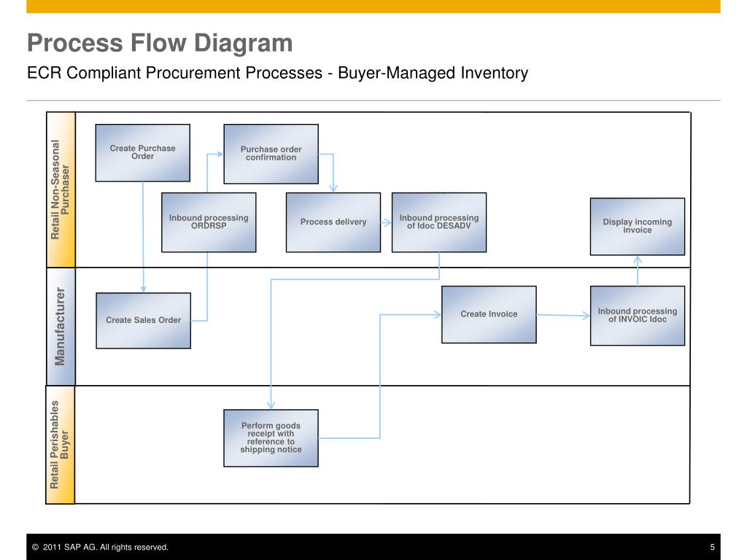Click the Manufacturer swimlane label
This screenshot has height=560, width=747.
point(61,326)
